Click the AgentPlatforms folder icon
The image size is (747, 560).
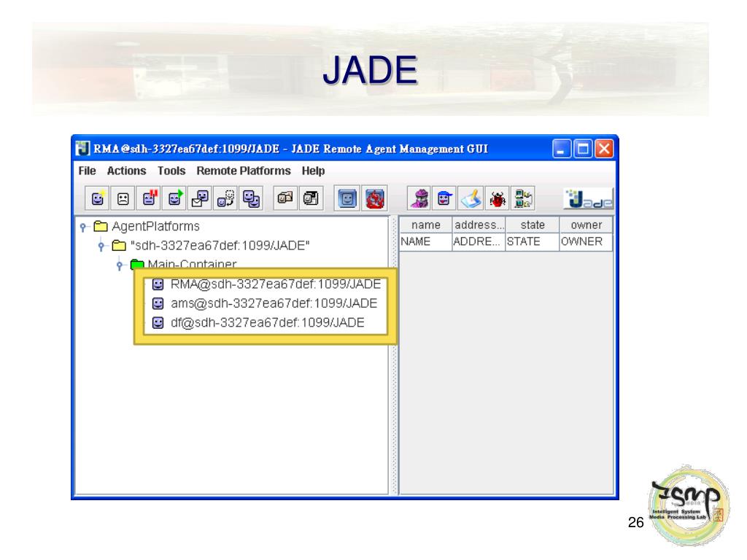(101, 226)
